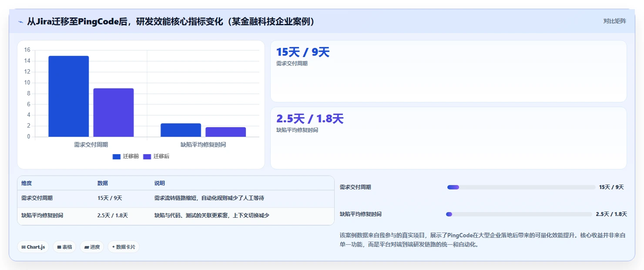Select the 迁移前 bar for 缺陷平均修复时间
The height and width of the screenshot is (270, 644).
click(x=181, y=130)
